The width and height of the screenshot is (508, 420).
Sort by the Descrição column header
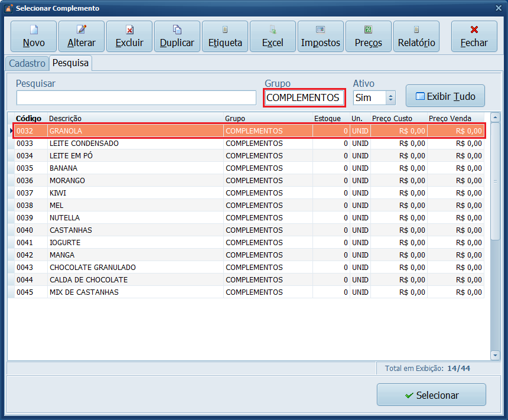[x=65, y=119]
